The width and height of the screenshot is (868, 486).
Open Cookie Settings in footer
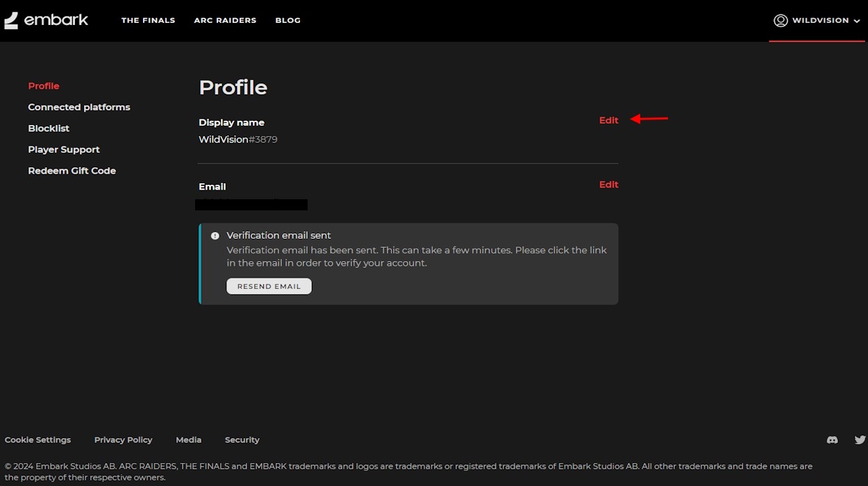[x=37, y=439]
